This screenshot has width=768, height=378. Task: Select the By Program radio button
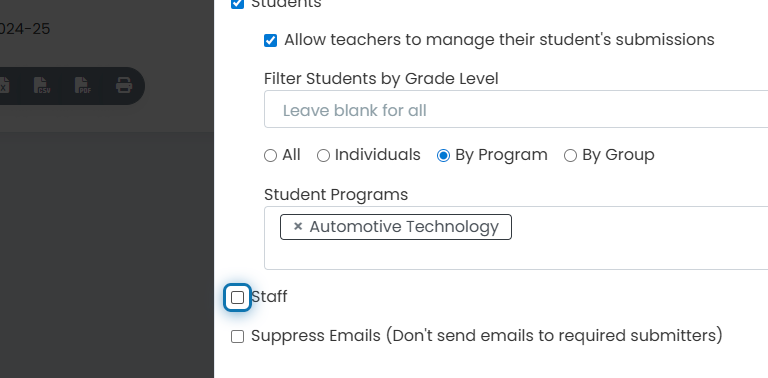(443, 156)
